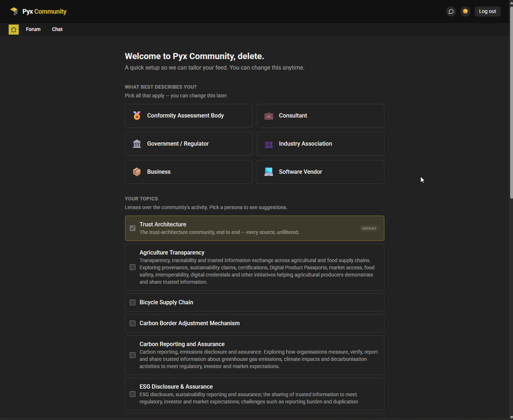The height and width of the screenshot is (420, 513).
Task: Open the Forum menu item
Action: 33,30
